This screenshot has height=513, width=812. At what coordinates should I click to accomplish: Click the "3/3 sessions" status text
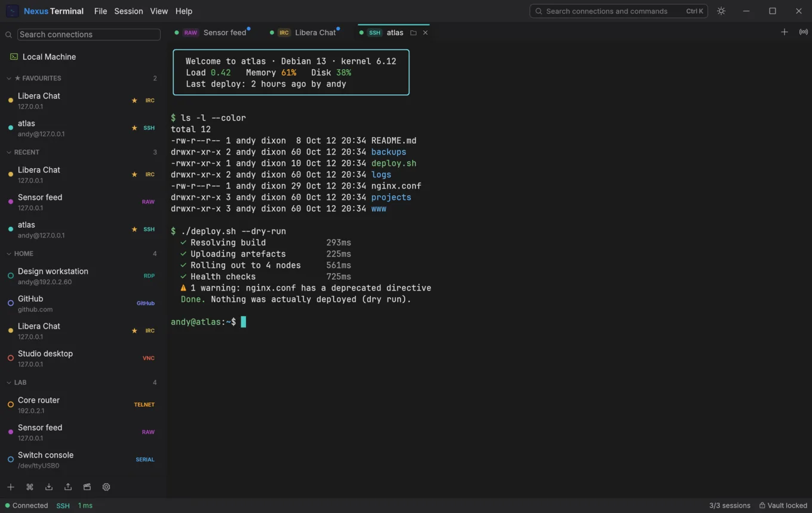point(730,505)
